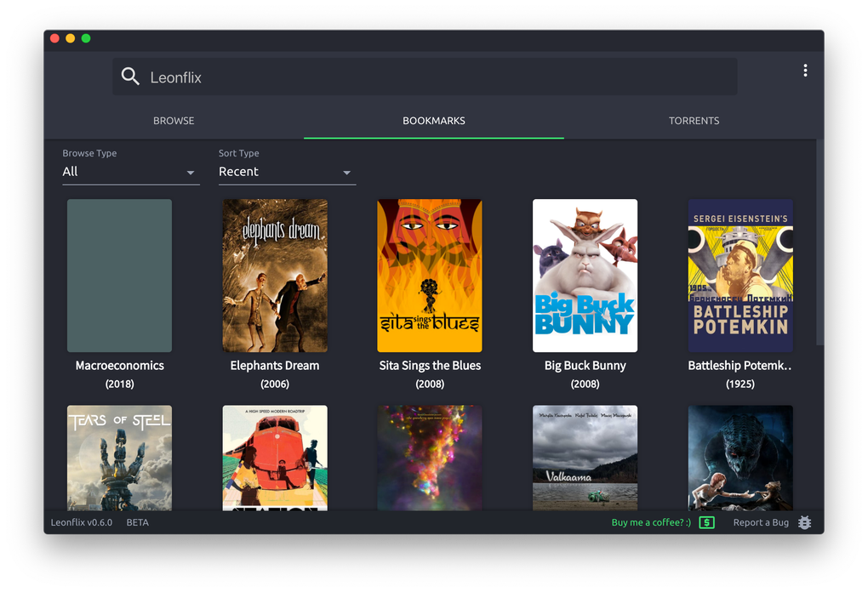Switch to the Browse tab
This screenshot has width=868, height=592.
pos(174,121)
